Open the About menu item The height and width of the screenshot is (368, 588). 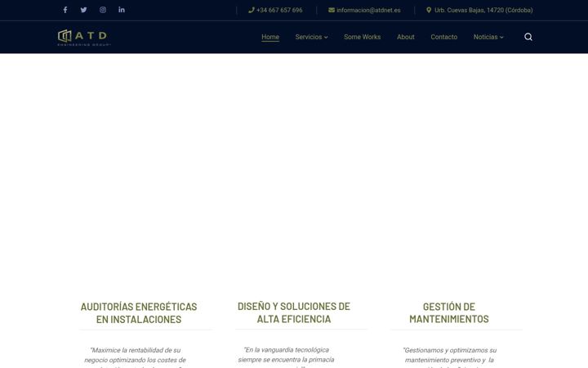coord(406,37)
